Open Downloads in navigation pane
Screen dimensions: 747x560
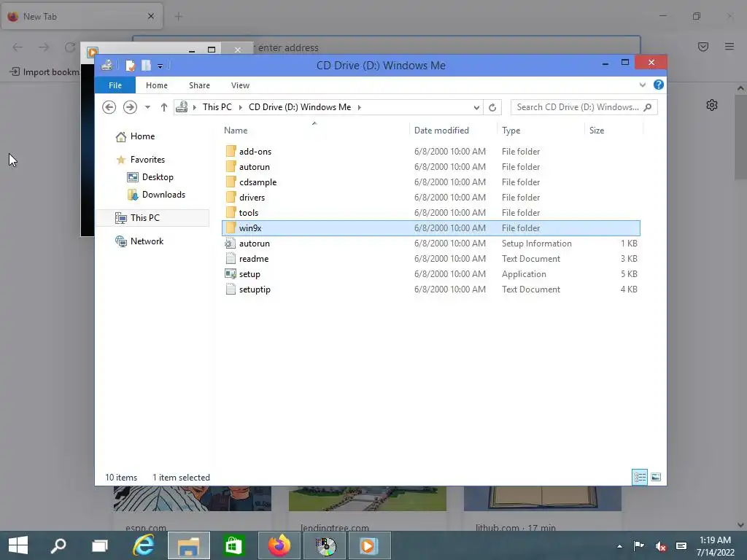pos(156,195)
